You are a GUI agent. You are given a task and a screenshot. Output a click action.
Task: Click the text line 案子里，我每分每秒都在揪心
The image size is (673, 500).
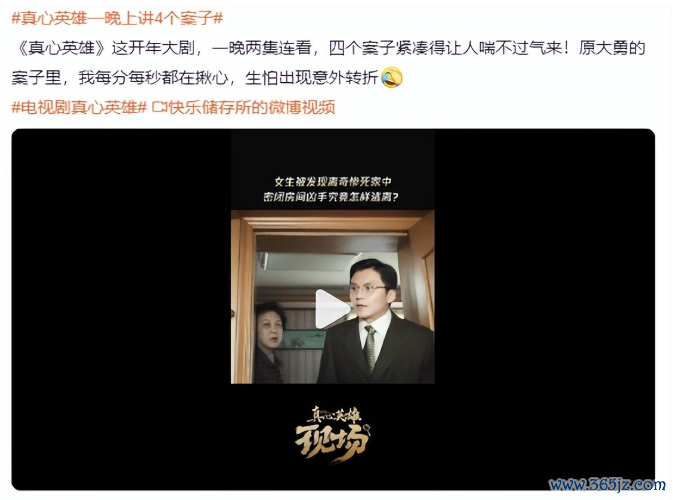[x=120, y=78]
